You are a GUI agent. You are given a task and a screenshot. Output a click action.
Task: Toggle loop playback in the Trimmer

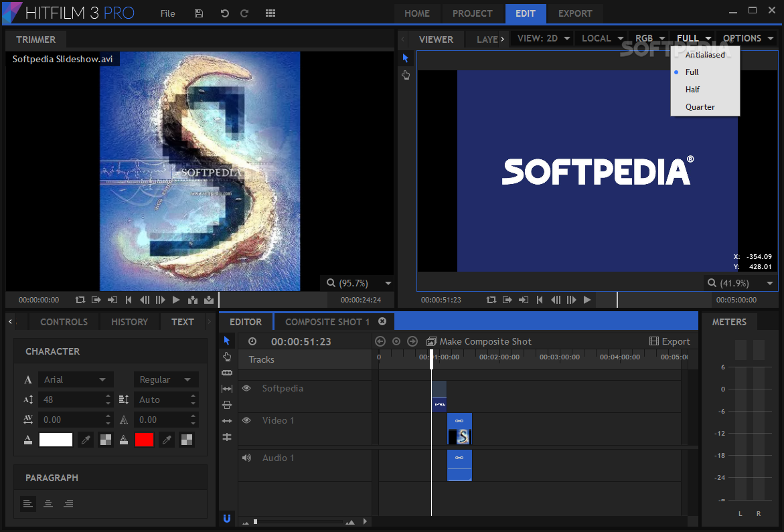pyautogui.click(x=80, y=300)
